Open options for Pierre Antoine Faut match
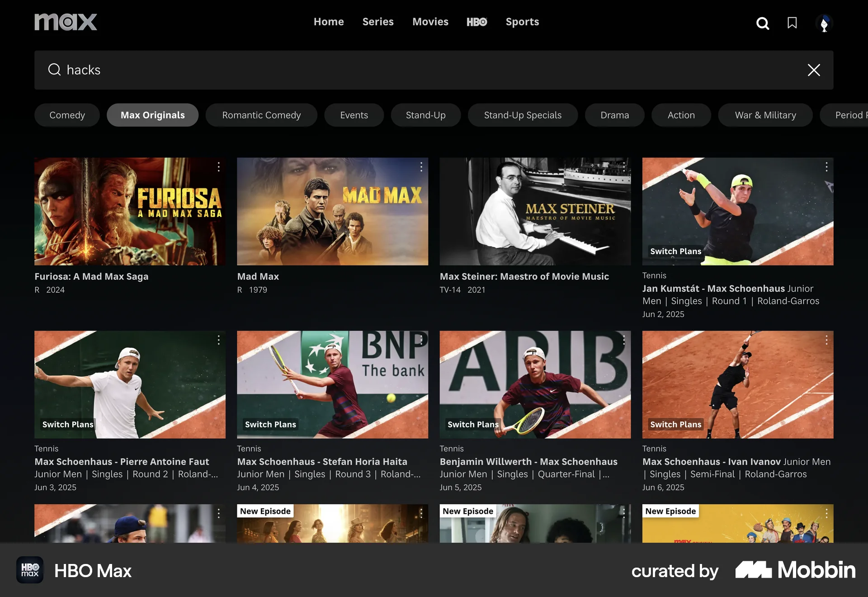 pyautogui.click(x=219, y=340)
